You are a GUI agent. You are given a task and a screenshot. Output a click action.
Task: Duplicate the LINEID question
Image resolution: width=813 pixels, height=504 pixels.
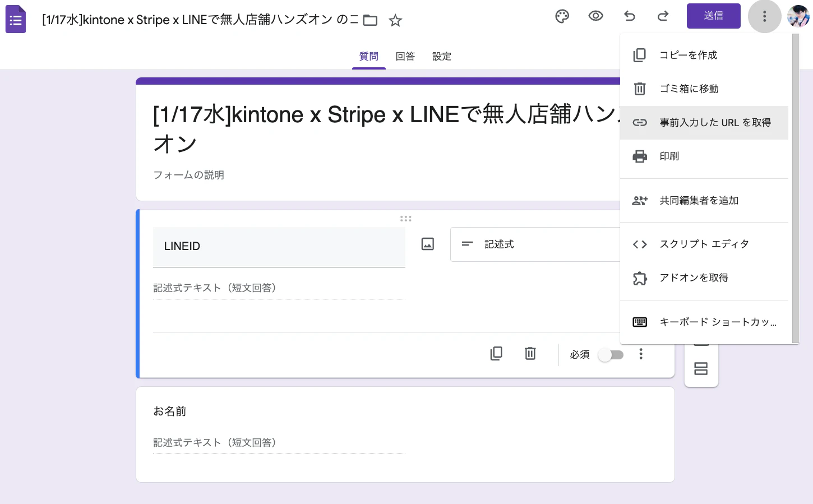[496, 354]
